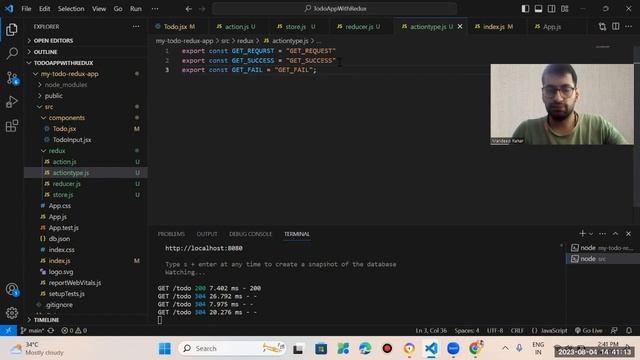Synchronize changes in the status bar
Image resolution: width=640 pixels, height=360 pixels.
pyautogui.click(x=51, y=331)
